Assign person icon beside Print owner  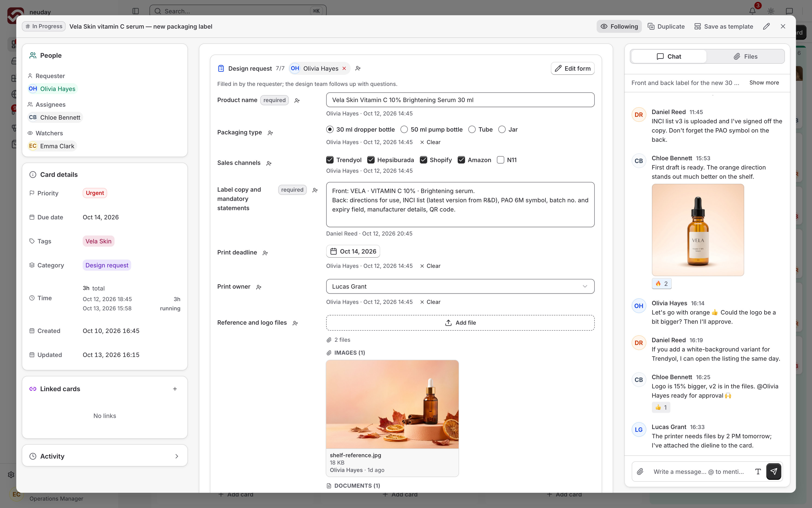(259, 287)
